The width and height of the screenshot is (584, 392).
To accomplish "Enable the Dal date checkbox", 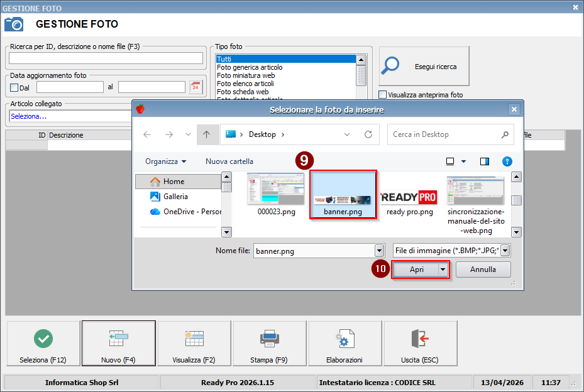I will point(14,87).
